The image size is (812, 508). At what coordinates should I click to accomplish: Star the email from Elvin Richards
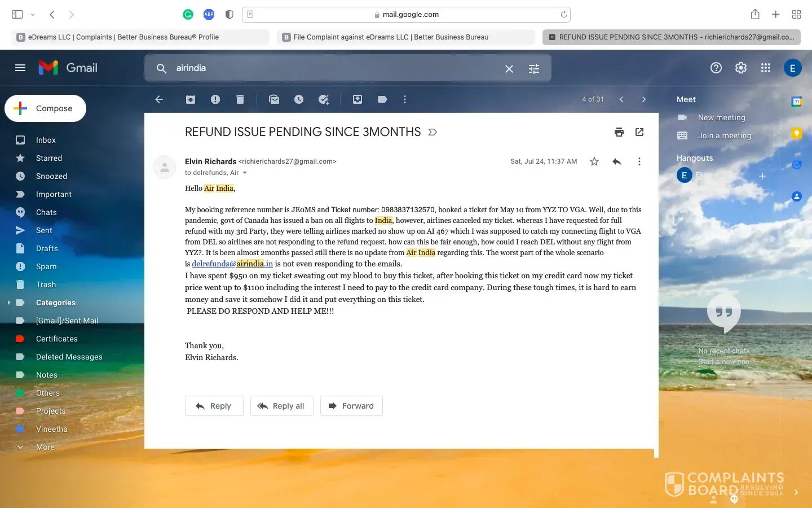click(x=594, y=161)
